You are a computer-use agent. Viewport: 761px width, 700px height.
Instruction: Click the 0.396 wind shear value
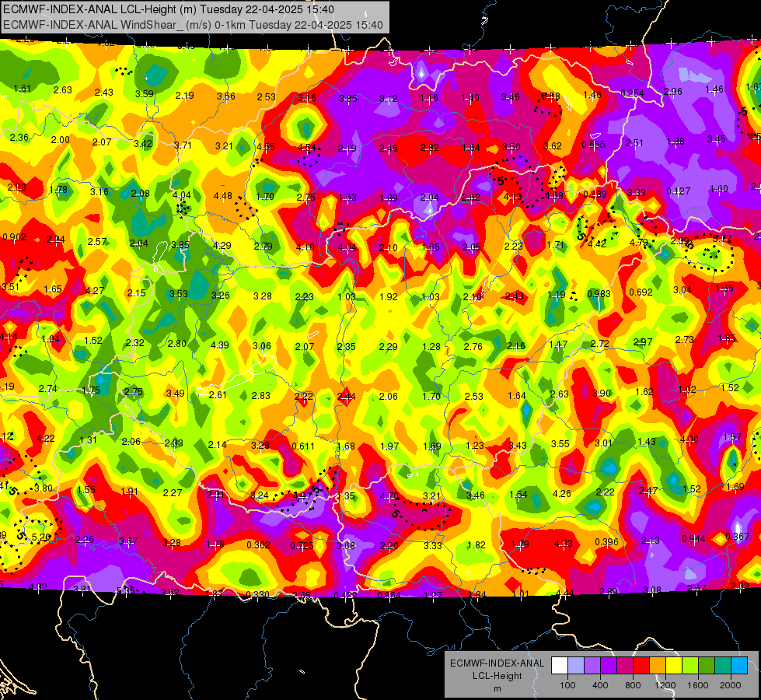click(x=606, y=541)
